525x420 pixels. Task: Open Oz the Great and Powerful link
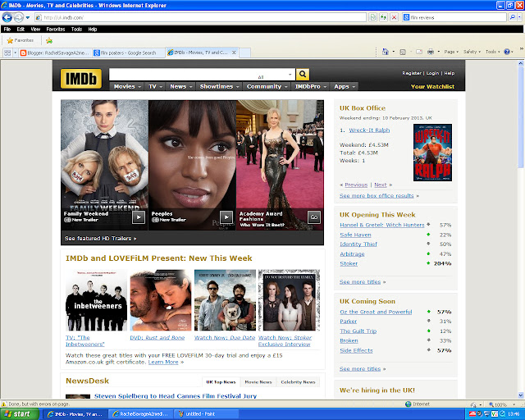tap(376, 312)
